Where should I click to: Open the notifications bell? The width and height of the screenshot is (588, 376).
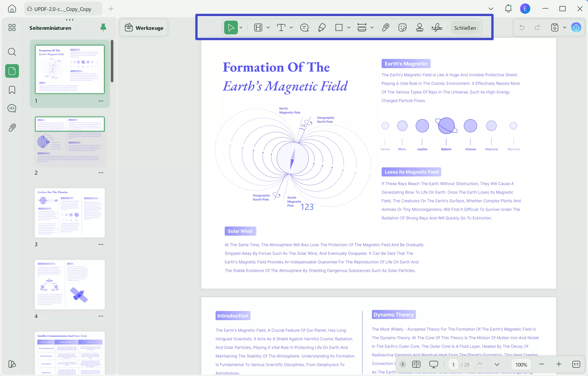[508, 9]
